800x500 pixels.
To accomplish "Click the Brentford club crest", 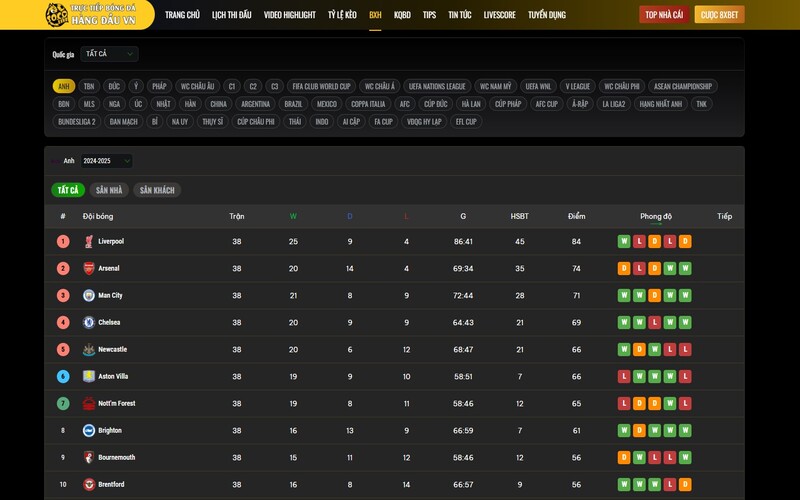I will coord(89,485).
